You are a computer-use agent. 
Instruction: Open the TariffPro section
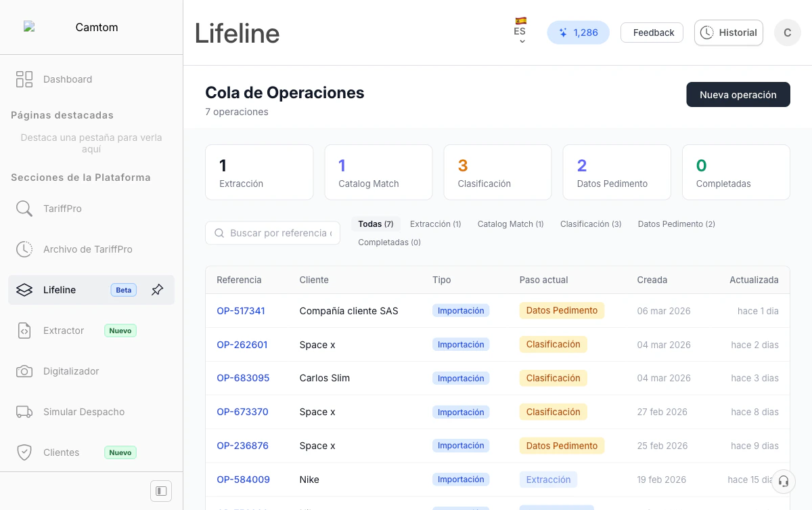coord(61,208)
